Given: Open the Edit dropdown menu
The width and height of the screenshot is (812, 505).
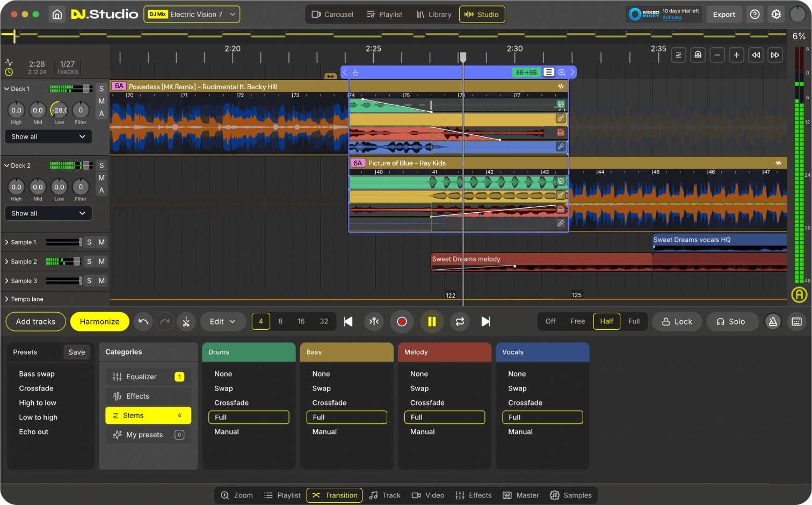Looking at the screenshot, I should 222,321.
